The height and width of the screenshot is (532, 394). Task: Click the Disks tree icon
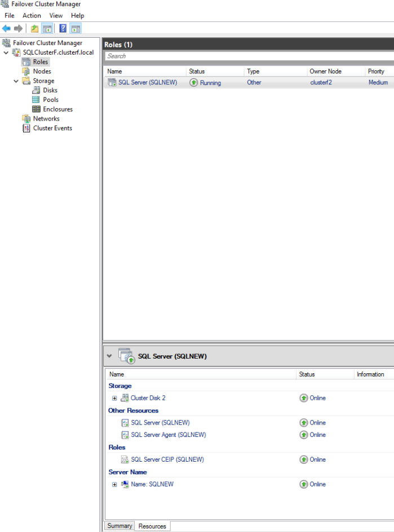(x=36, y=90)
